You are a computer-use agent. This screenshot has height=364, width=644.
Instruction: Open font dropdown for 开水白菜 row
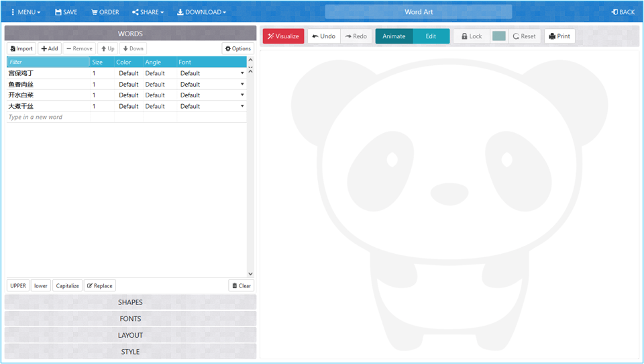[x=242, y=95]
